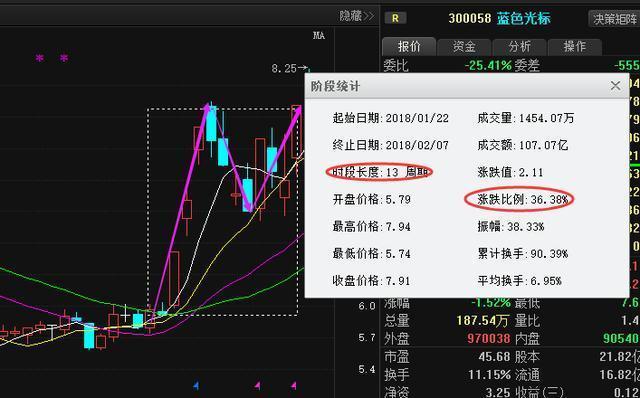Click 平均换手 6.95% entry
This screenshot has width=640, height=398.
pos(520,281)
